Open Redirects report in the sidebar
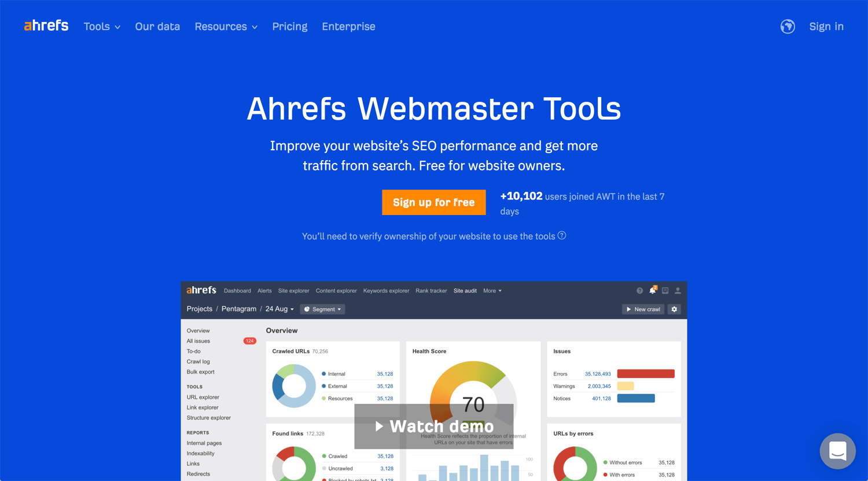 (x=198, y=474)
